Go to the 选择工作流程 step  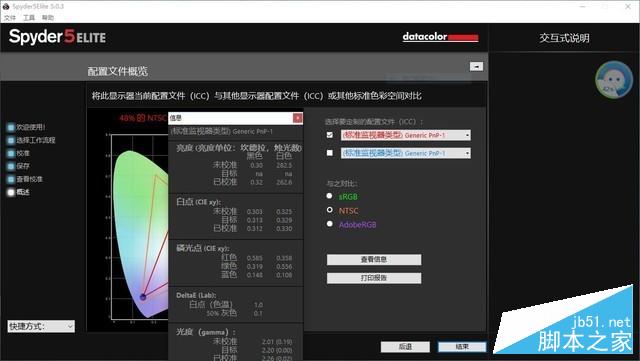click(31, 140)
